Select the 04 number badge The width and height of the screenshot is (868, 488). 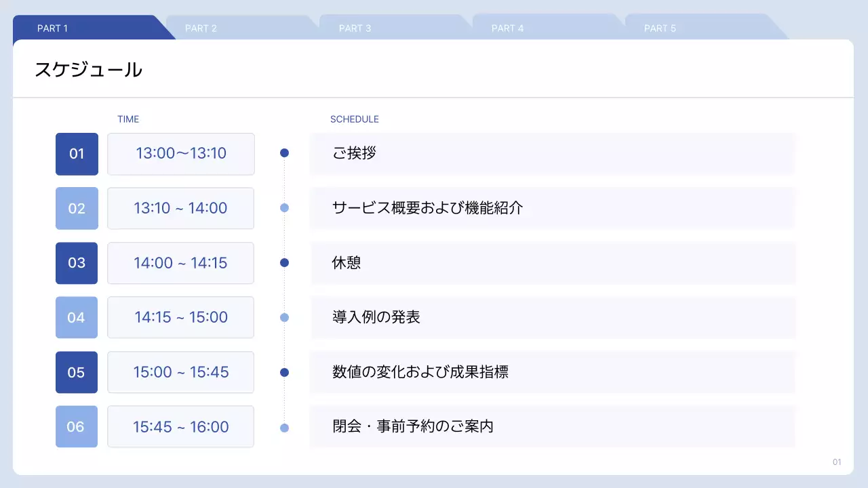coord(77,317)
